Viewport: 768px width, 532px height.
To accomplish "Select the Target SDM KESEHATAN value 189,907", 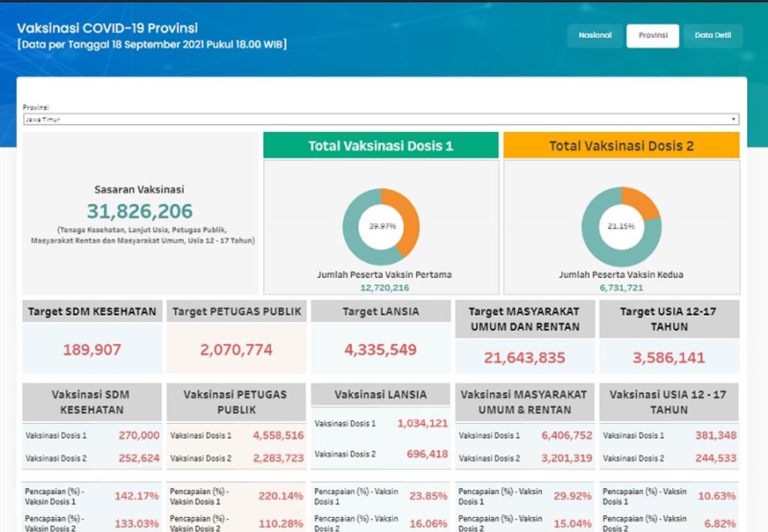I will pos(92,350).
